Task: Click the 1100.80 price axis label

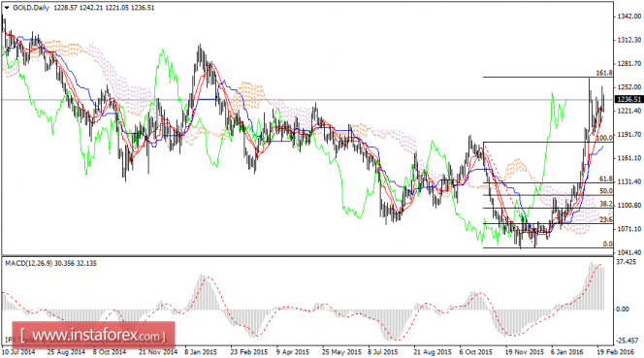Action: (628, 205)
